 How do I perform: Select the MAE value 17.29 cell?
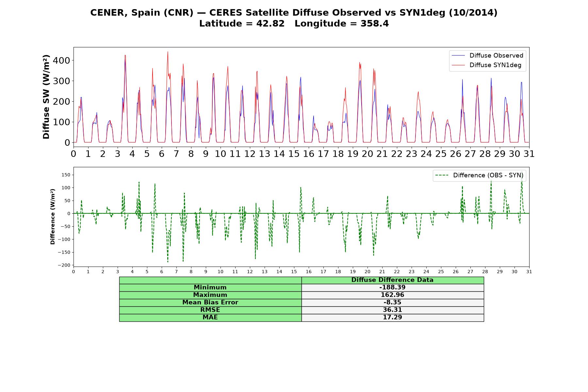393,318
